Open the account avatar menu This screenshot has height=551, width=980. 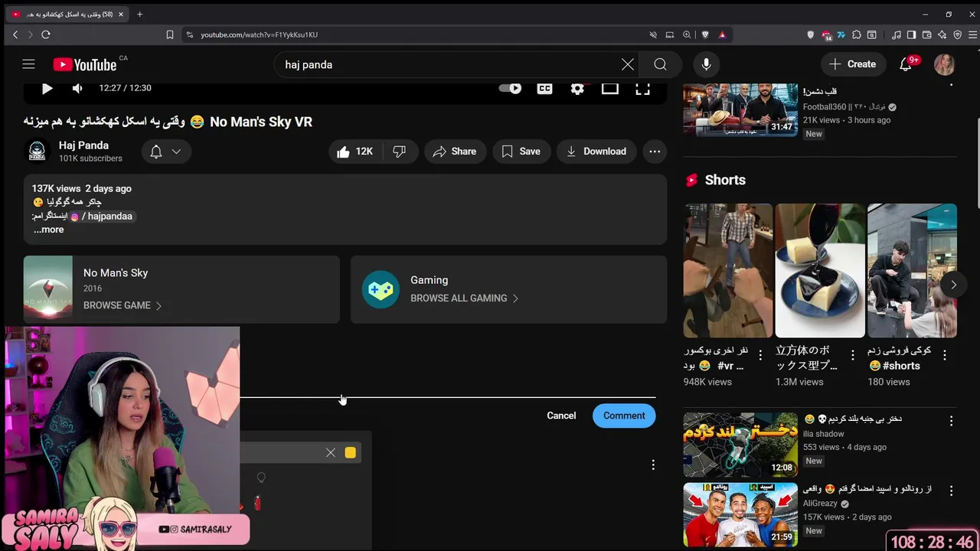944,64
